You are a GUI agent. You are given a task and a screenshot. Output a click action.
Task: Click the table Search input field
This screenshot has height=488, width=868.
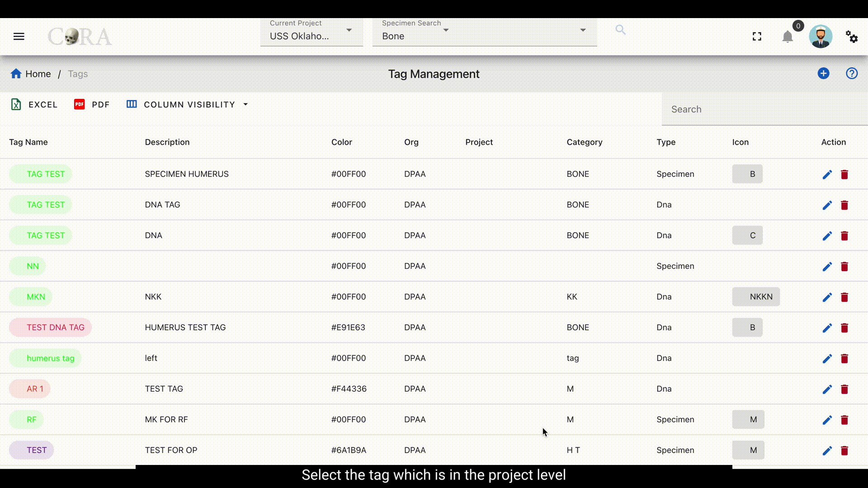(x=764, y=109)
